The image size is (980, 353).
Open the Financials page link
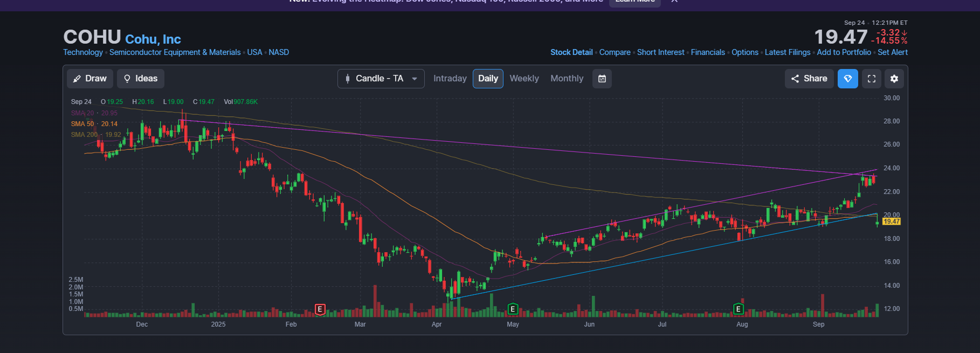[x=708, y=52]
